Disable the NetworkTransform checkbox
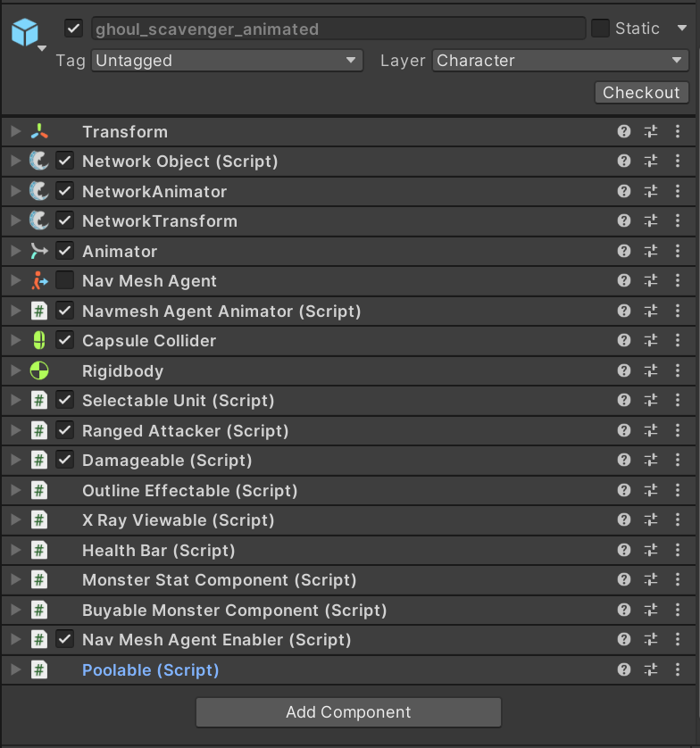 [64, 220]
